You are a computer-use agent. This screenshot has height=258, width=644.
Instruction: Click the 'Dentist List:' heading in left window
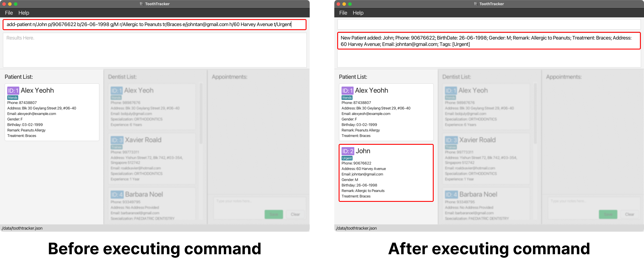coord(122,77)
